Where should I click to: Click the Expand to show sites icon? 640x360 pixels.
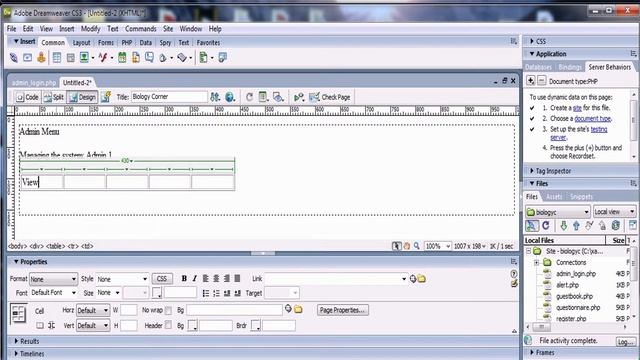tap(632, 225)
